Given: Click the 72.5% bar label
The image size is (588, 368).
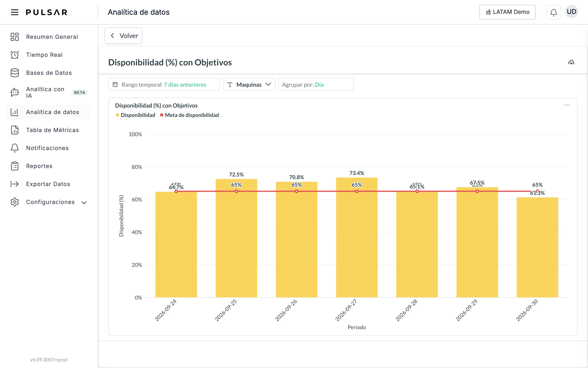Looking at the screenshot, I should [x=236, y=175].
